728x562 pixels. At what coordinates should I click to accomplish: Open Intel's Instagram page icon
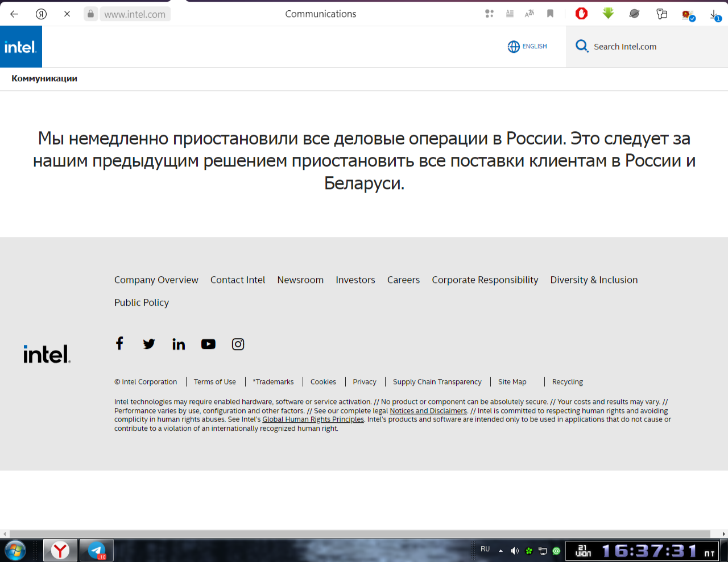tap(238, 344)
